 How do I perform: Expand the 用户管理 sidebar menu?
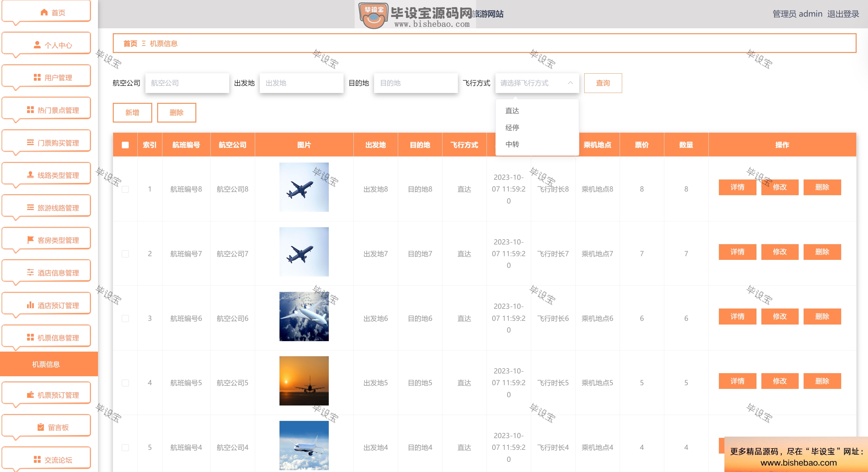pos(46,77)
